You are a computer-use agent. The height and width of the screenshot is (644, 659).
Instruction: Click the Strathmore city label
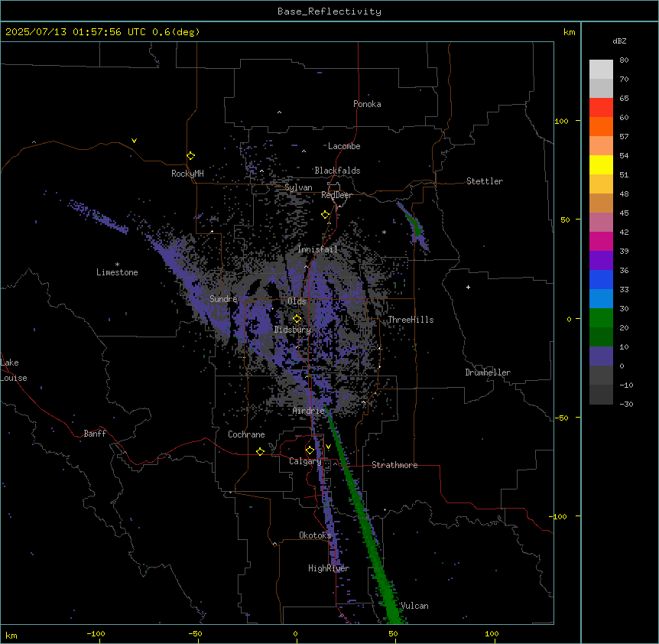[394, 465]
